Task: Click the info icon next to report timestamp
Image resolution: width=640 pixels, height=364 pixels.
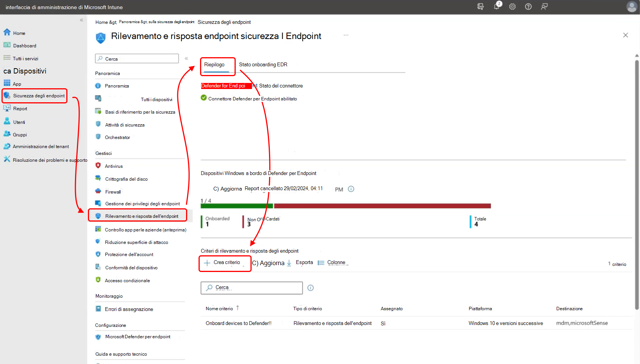Action: coord(351,189)
